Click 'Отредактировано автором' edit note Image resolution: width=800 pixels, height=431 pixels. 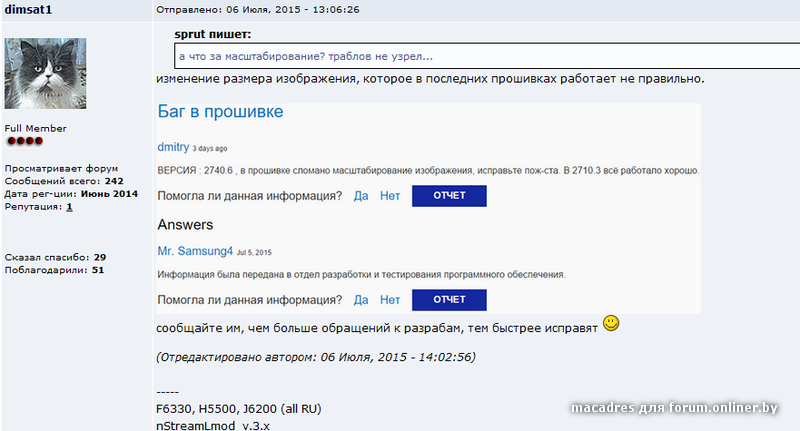coord(316,357)
